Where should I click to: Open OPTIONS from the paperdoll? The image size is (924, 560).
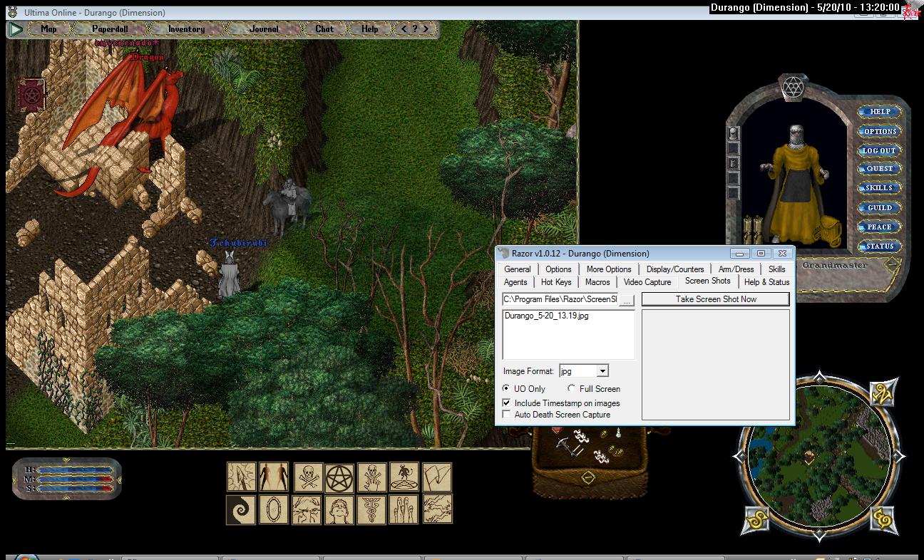click(x=880, y=131)
